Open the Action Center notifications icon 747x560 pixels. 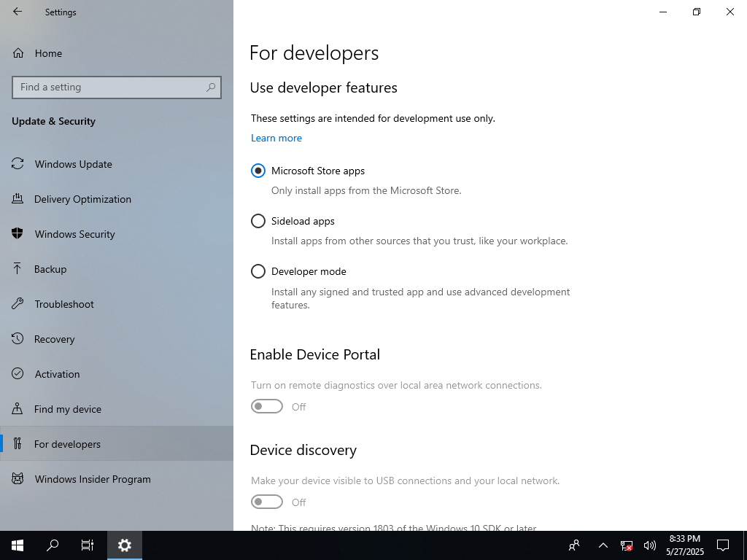tap(723, 545)
